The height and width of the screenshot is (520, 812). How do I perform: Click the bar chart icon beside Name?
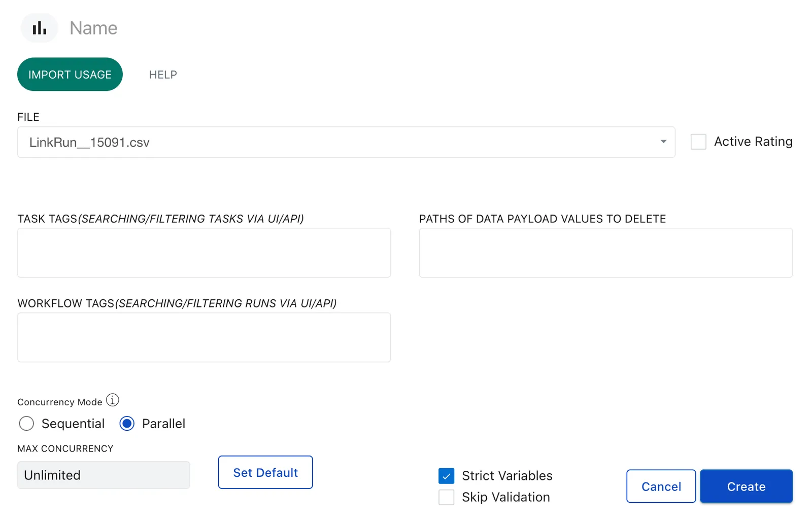39,28
